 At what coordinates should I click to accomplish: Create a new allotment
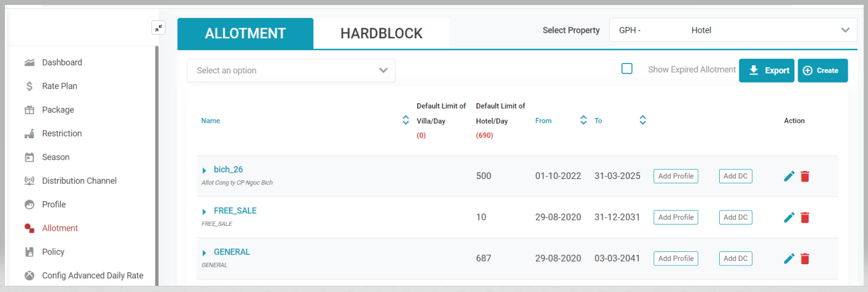pos(822,70)
